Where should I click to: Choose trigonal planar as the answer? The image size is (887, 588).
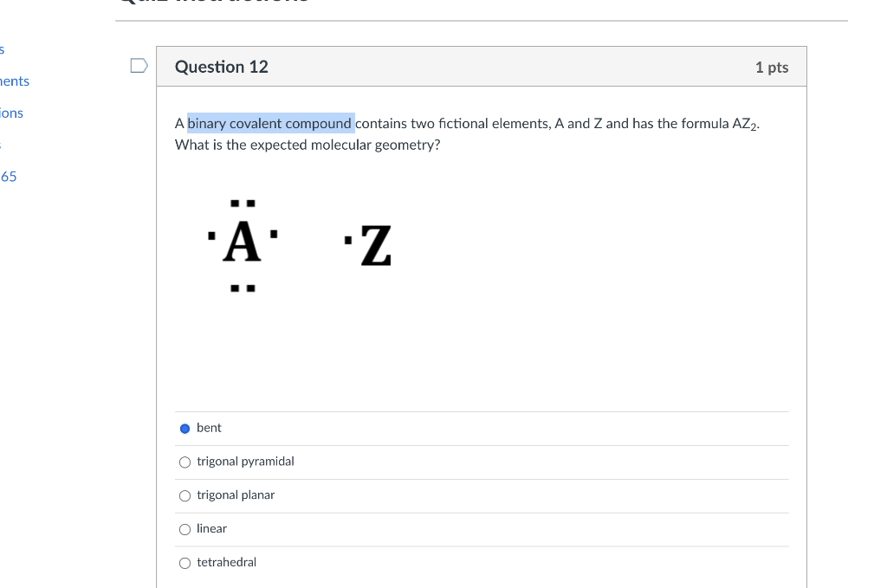tap(185, 495)
